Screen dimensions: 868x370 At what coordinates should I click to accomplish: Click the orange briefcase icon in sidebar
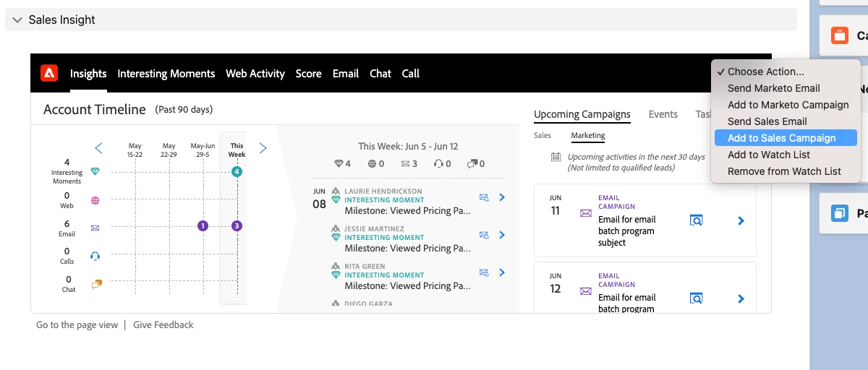[839, 35]
